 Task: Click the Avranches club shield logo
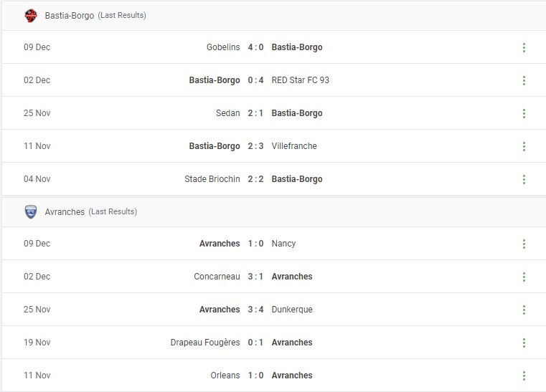point(31,212)
